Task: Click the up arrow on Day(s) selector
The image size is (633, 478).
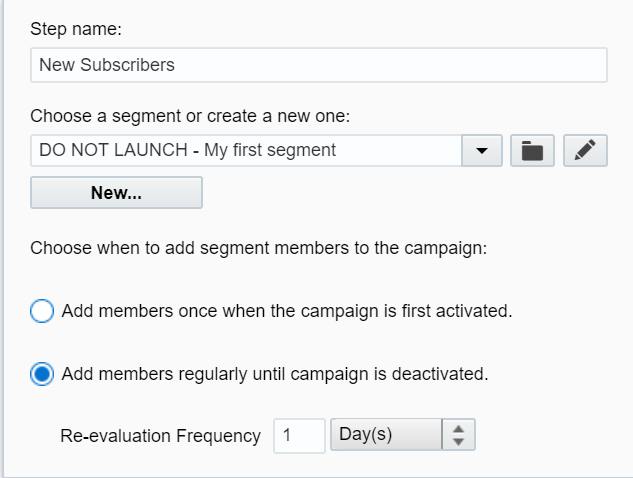Action: [x=459, y=429]
